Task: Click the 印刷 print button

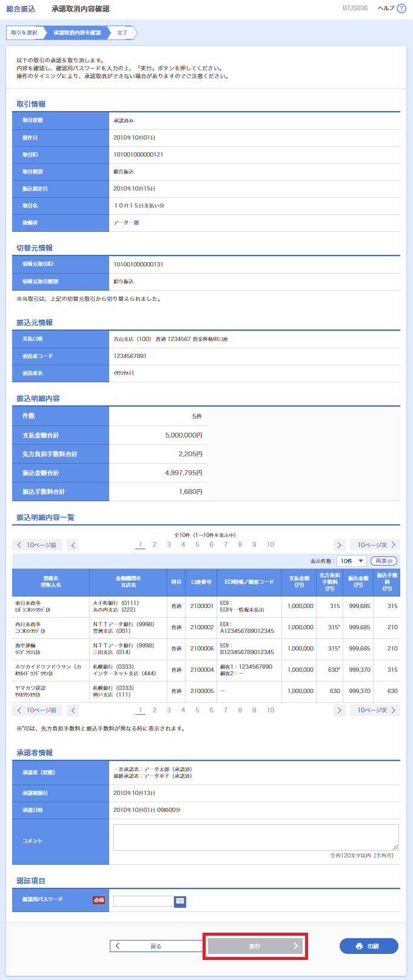Action: click(x=369, y=946)
